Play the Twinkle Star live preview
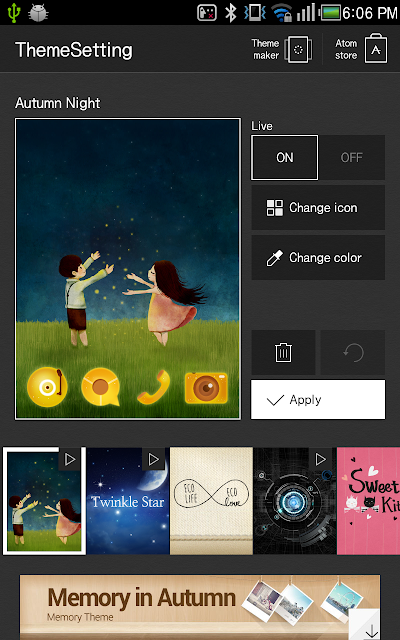Viewport: 400px width, 640px height. point(153,459)
